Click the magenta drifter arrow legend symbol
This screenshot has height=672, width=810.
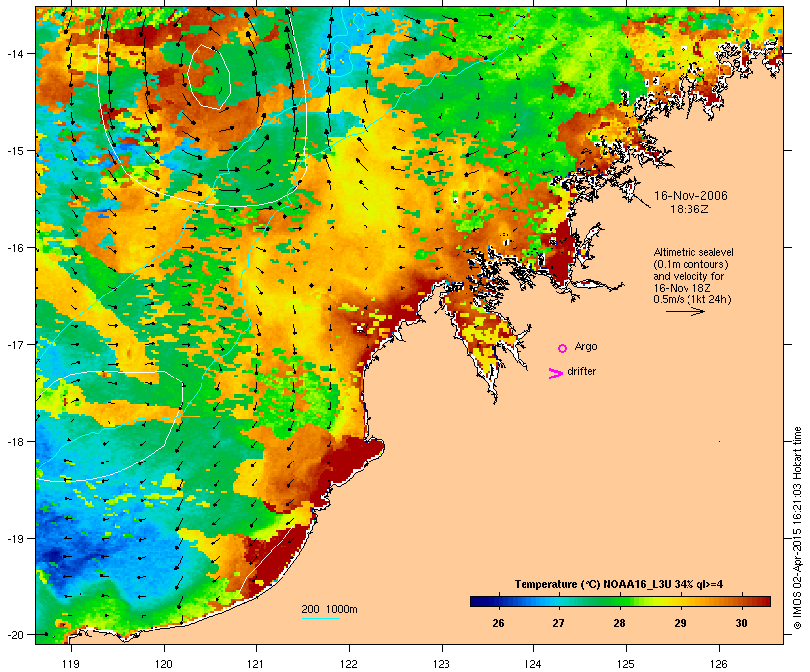coord(556,374)
